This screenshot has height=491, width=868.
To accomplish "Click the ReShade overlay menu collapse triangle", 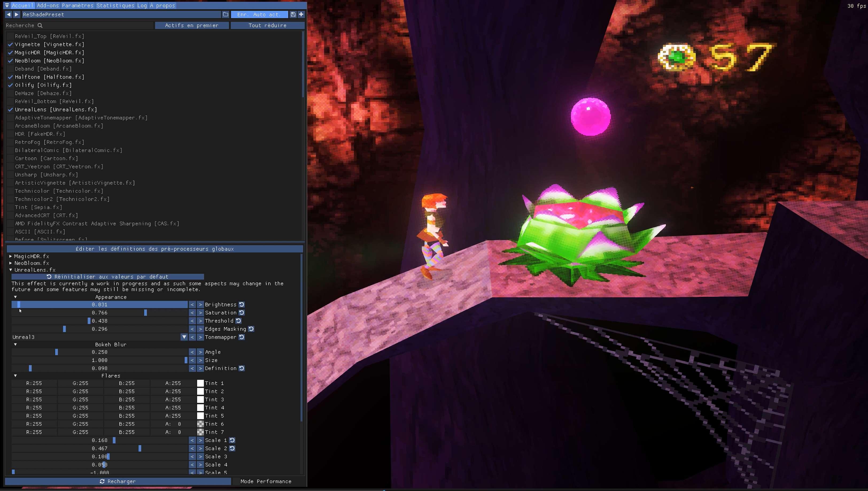I will click(x=7, y=5).
